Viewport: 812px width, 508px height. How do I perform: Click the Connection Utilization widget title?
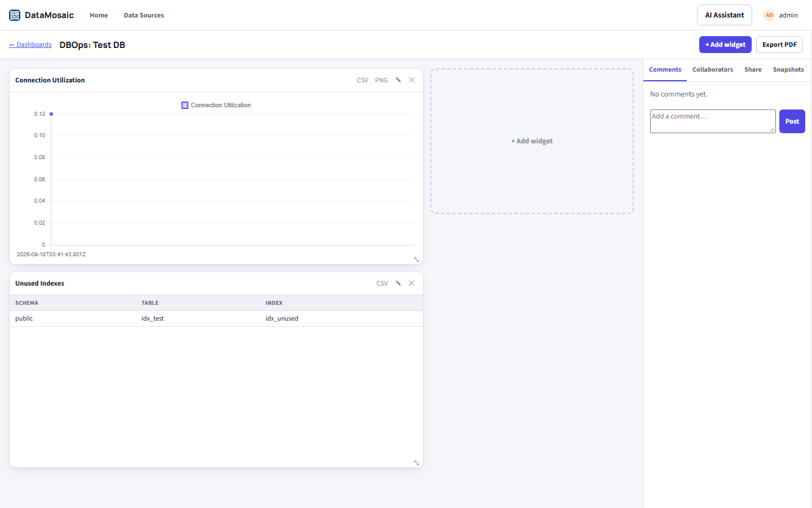pyautogui.click(x=50, y=80)
